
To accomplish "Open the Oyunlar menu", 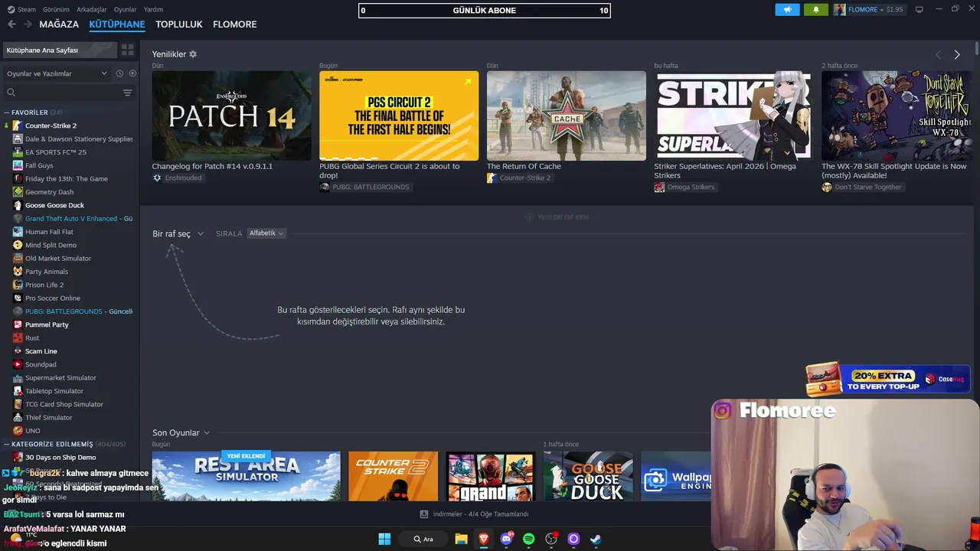I will click(x=126, y=9).
